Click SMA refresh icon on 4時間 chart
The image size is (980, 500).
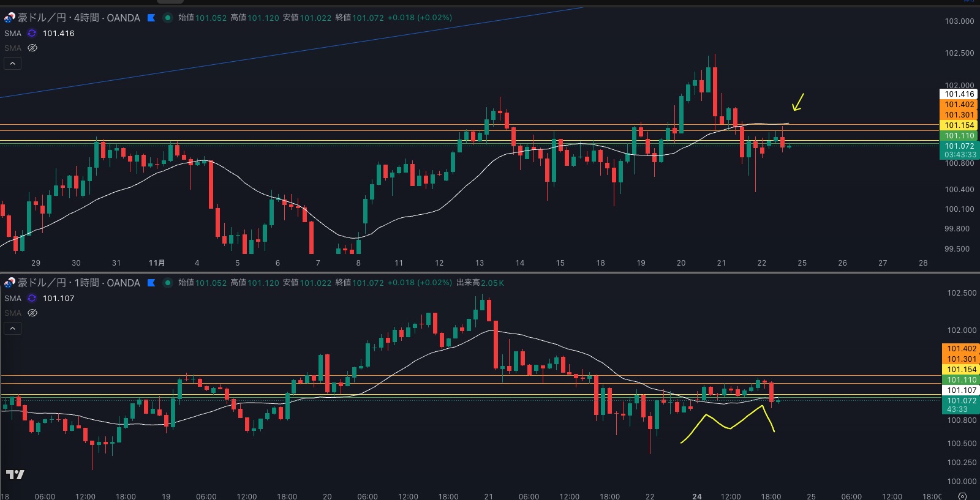[x=32, y=34]
